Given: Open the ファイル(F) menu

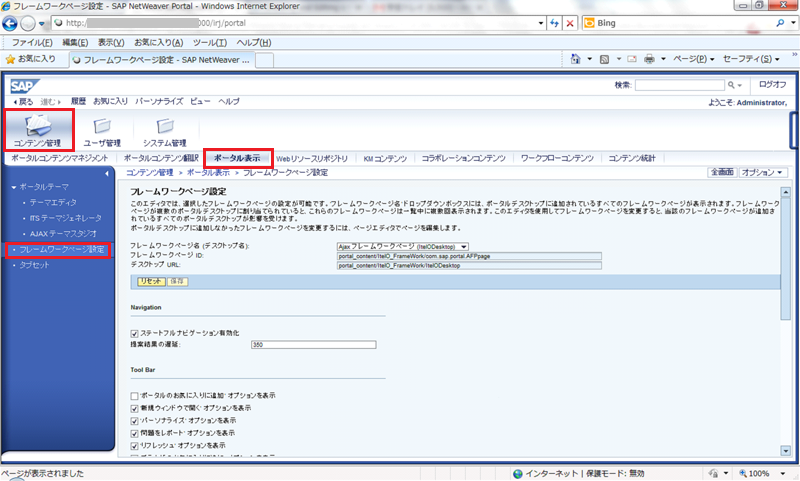Looking at the screenshot, I should tap(32, 43).
